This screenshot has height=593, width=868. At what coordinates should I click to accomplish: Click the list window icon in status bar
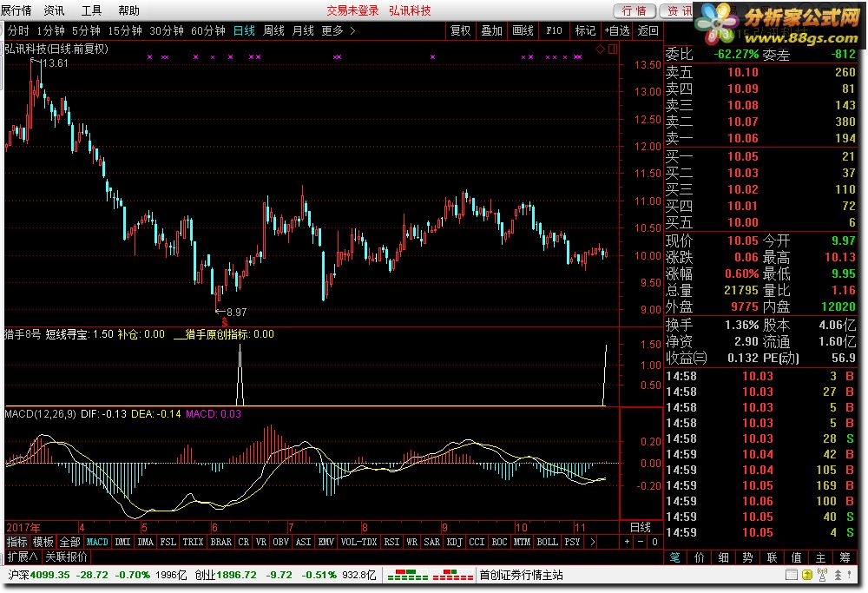[x=792, y=576]
